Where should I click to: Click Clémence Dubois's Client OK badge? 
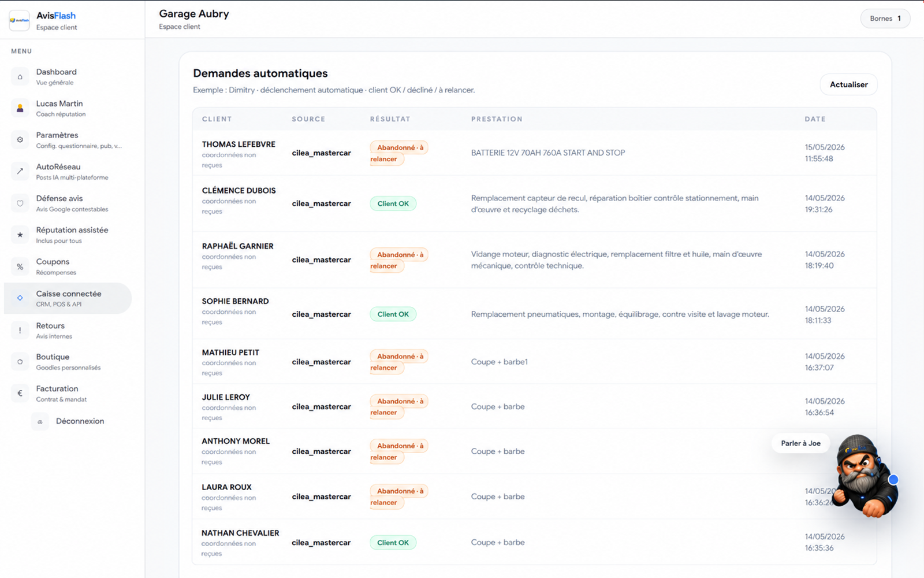click(x=393, y=203)
